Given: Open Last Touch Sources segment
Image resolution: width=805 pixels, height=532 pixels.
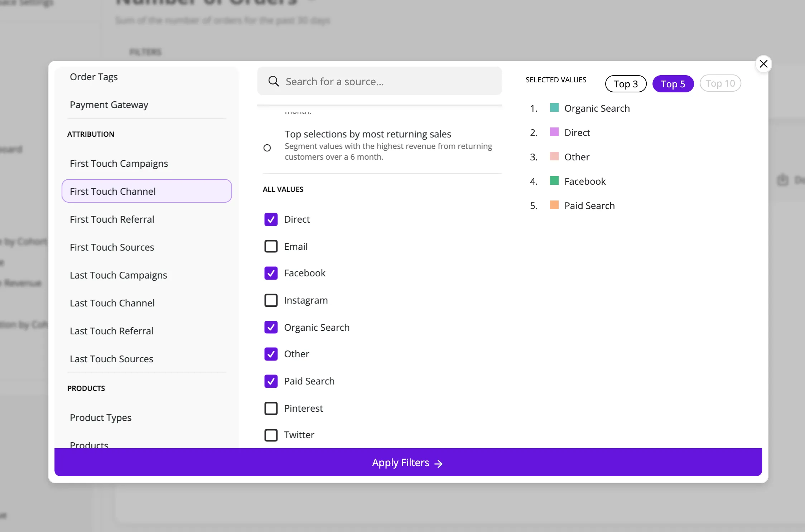Looking at the screenshot, I should click(112, 359).
